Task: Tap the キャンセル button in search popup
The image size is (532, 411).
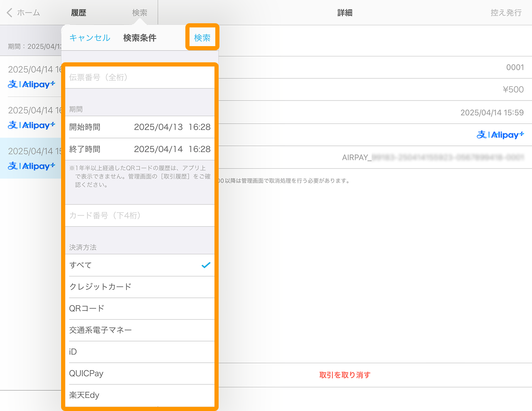Action: (89, 38)
